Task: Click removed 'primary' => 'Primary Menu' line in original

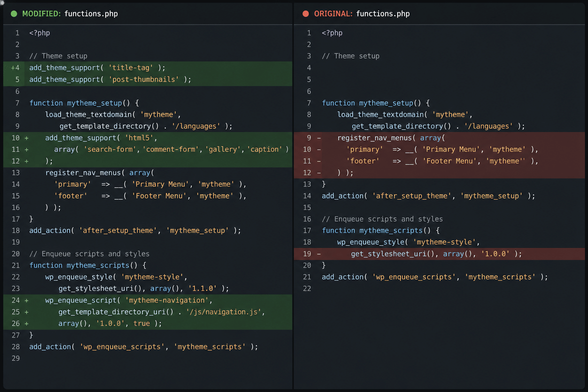Action: click(442, 150)
